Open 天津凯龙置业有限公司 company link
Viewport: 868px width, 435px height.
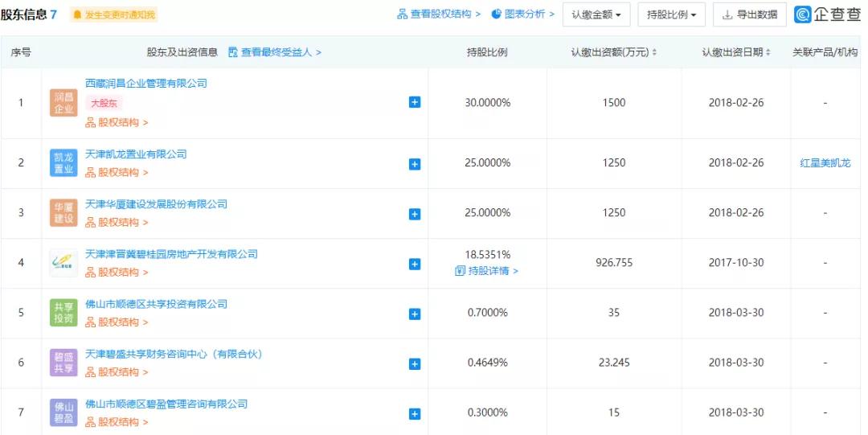[136, 154]
